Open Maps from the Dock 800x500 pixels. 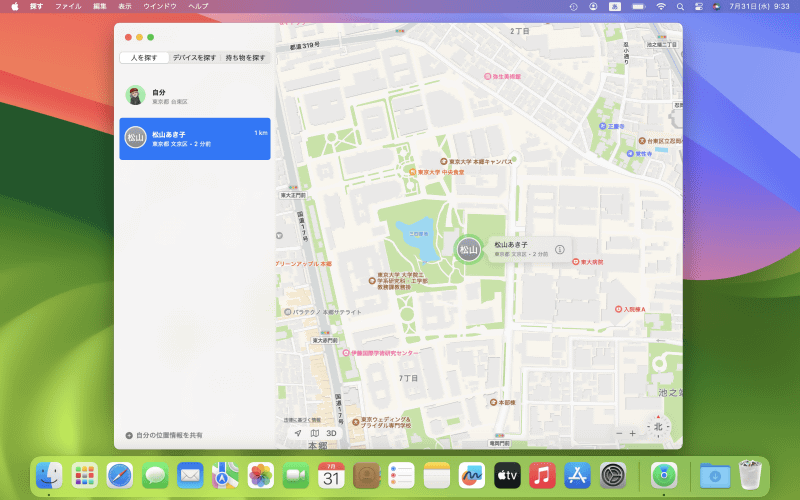pos(226,476)
